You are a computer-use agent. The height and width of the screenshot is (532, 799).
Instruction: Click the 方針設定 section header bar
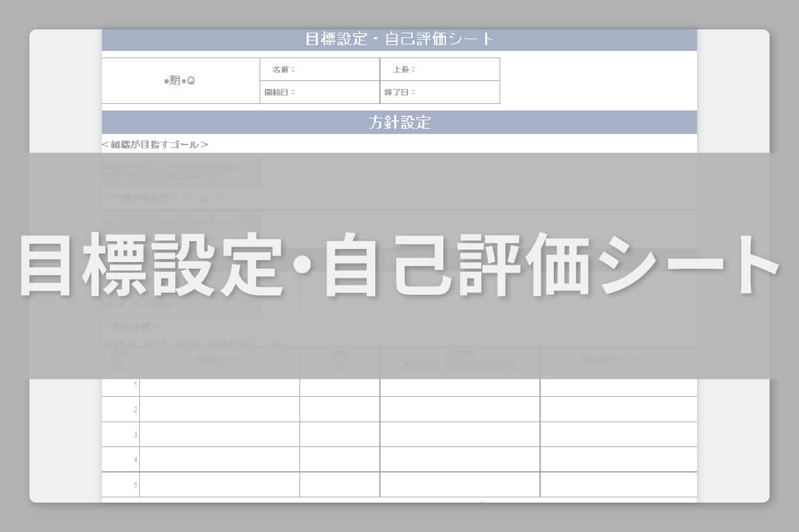pos(399,122)
